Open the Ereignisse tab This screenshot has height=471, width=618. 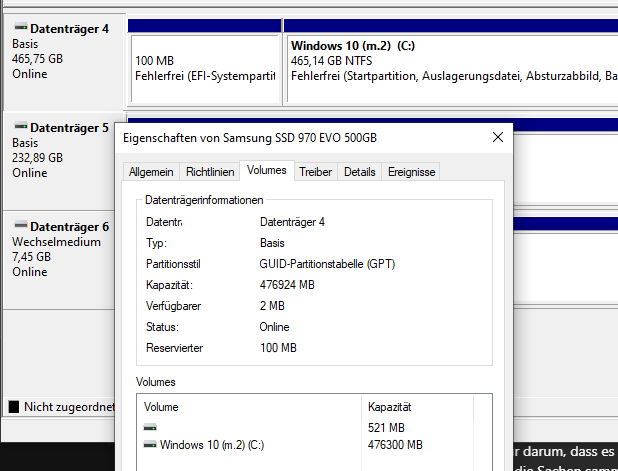(x=411, y=172)
